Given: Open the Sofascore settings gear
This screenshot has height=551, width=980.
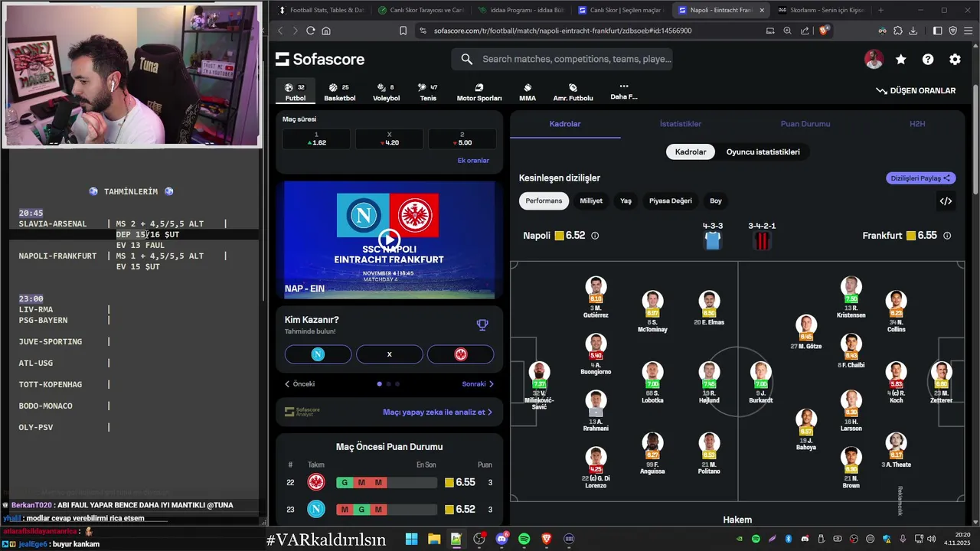Looking at the screenshot, I should (x=955, y=59).
